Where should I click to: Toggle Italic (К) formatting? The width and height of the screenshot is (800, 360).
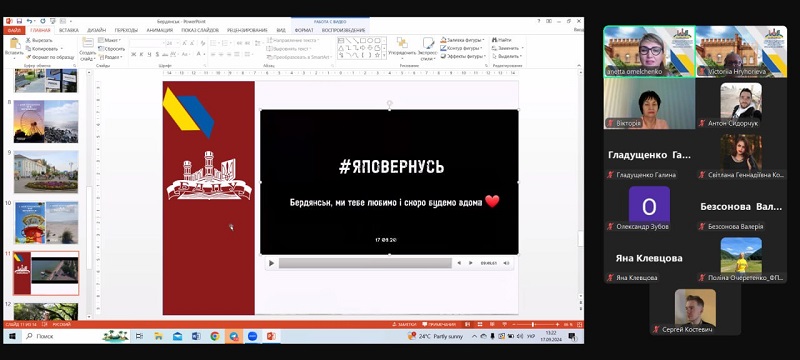point(141,54)
